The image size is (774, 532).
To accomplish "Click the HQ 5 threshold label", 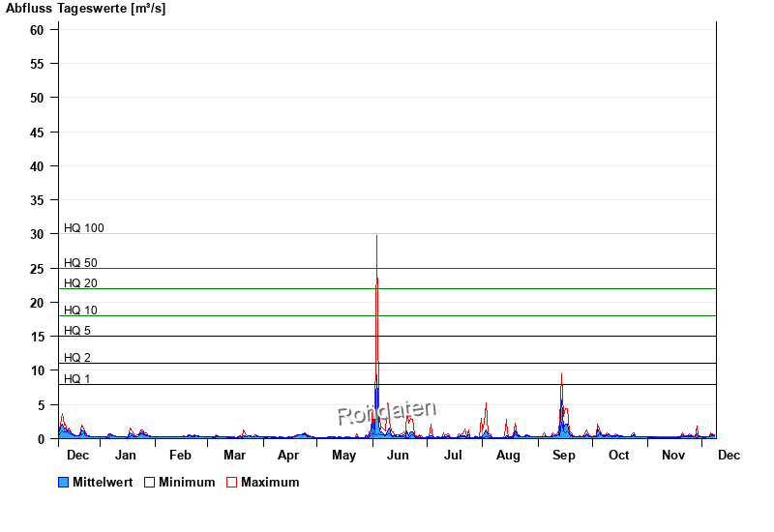I will (x=77, y=331).
